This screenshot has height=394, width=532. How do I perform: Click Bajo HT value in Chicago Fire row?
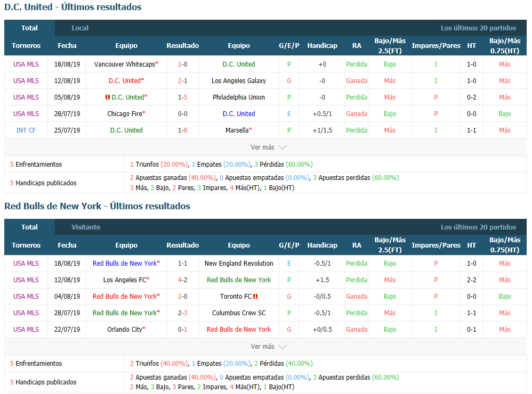[505, 114]
